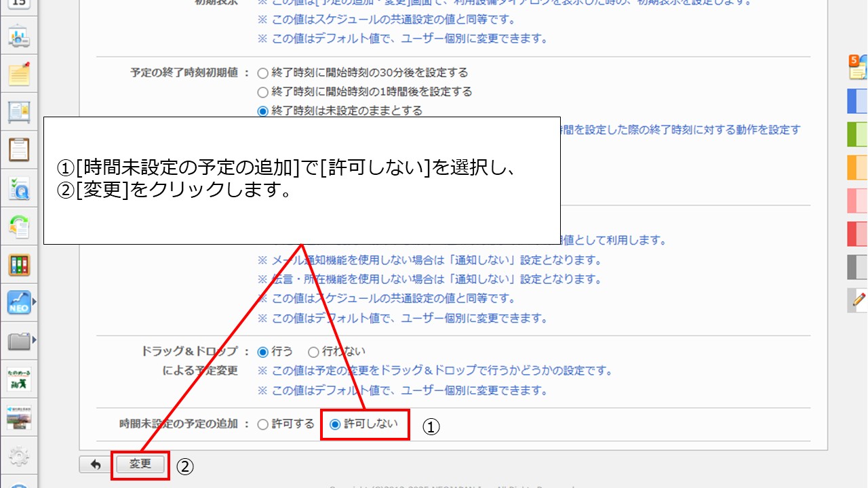Click note explaining ドラッグ＆ドロップで行うかどうか
The image size is (868, 488).
[435, 371]
